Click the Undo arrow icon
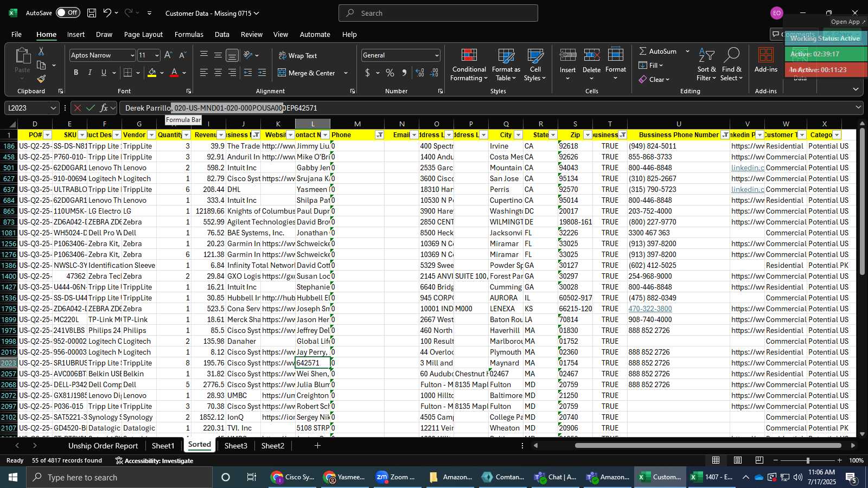Viewport: 868px width, 488px height. click(x=107, y=13)
